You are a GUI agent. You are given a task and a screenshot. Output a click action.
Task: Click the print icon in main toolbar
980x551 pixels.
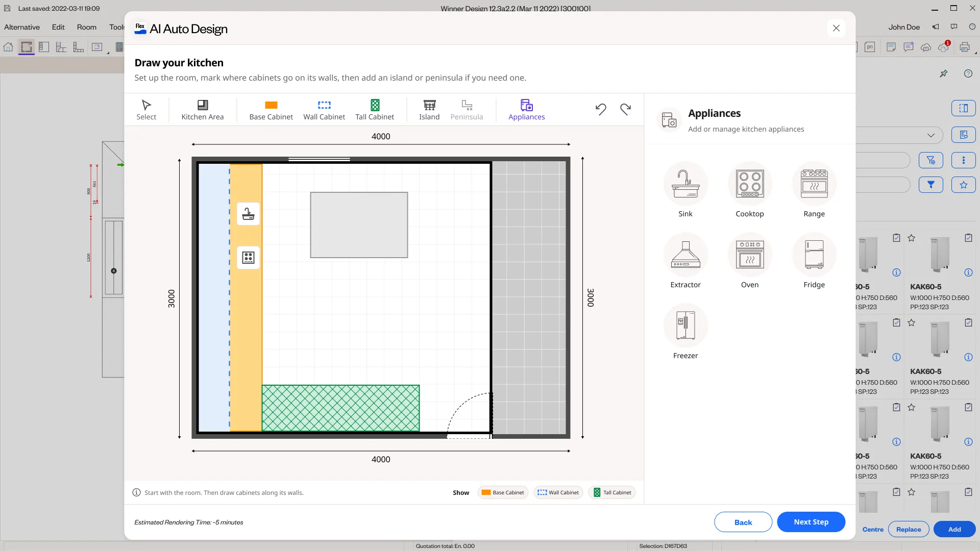pos(965,47)
